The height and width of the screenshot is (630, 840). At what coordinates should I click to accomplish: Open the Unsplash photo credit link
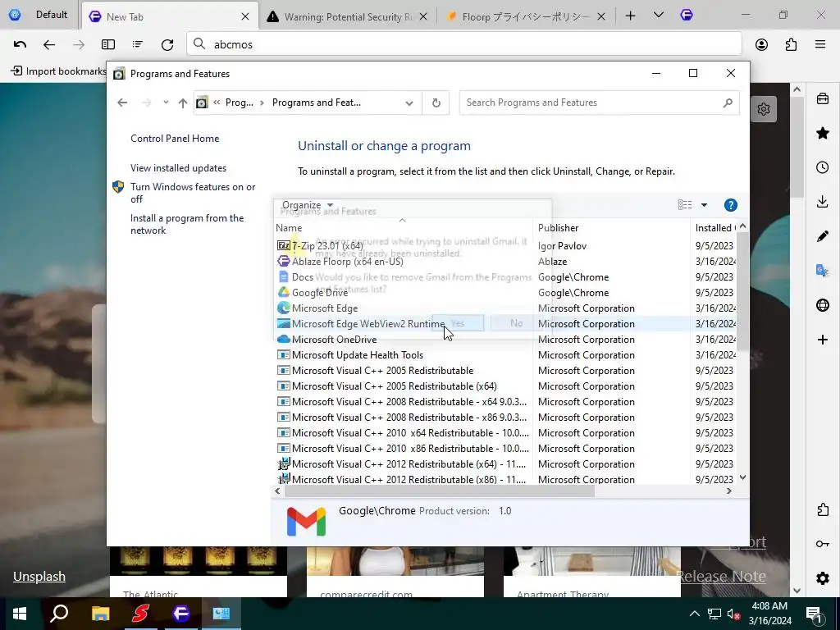click(39, 577)
